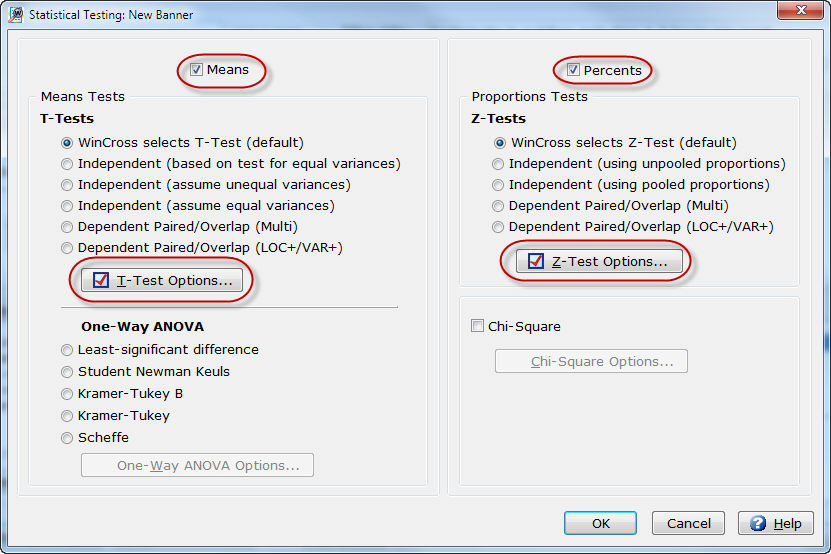Uncheck the Percents checkbox
The height and width of the screenshot is (554, 831).
[x=573, y=70]
